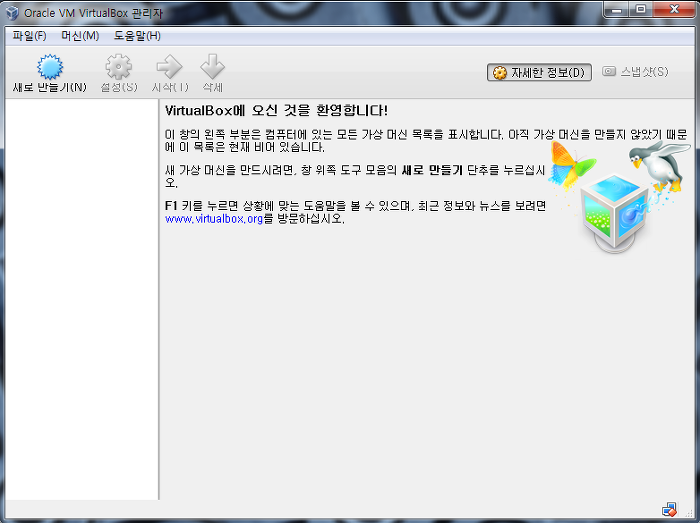
Task: Open the 파일(F) menu
Action: click(x=29, y=36)
